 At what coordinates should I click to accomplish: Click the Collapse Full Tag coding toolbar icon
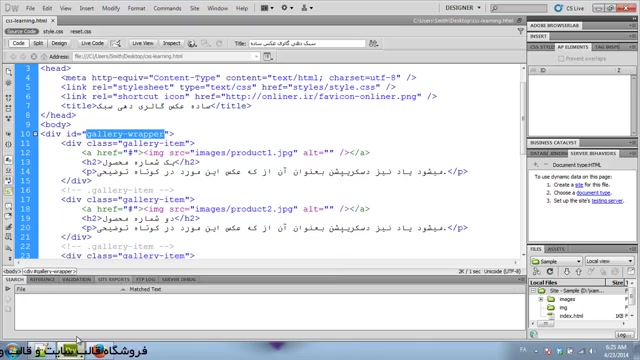[x=9, y=98]
